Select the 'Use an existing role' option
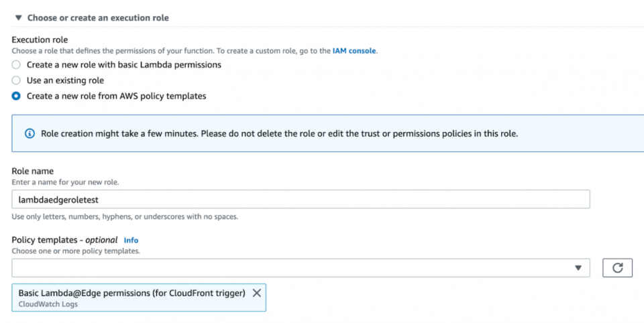The height and width of the screenshot is (323, 644). (16, 80)
